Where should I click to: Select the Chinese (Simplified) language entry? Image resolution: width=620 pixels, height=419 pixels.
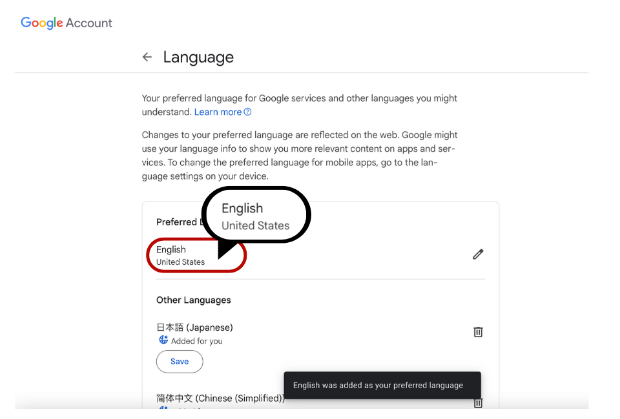(x=220, y=398)
